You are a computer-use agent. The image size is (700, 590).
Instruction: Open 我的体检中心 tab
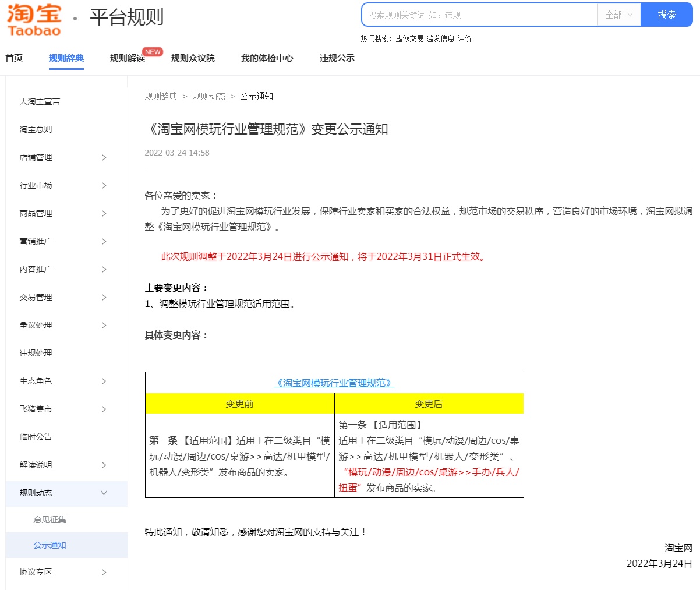point(267,58)
